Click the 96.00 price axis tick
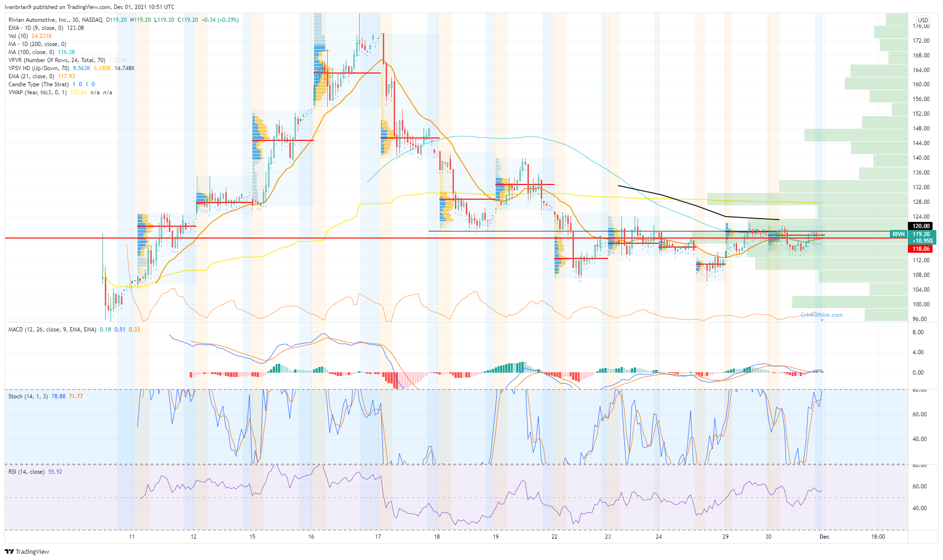943x560 pixels. click(920, 319)
